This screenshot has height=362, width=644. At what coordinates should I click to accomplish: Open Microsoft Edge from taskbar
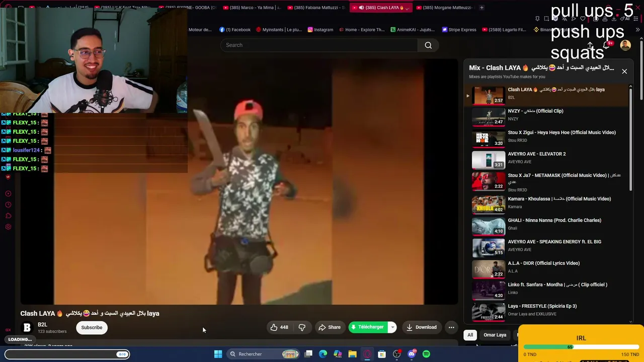(x=323, y=354)
